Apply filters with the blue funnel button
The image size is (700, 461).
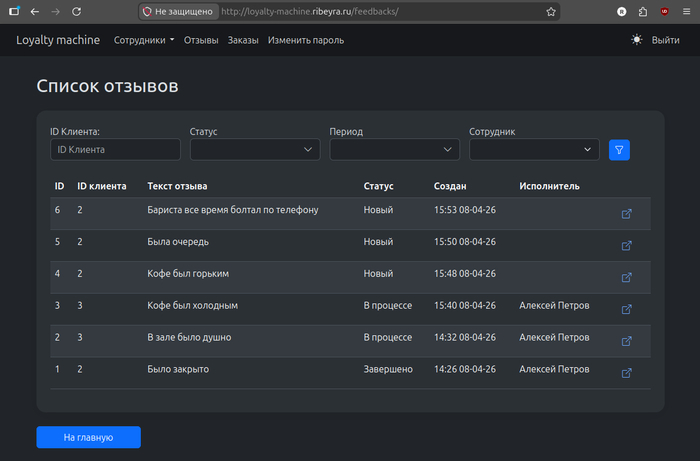click(x=619, y=150)
